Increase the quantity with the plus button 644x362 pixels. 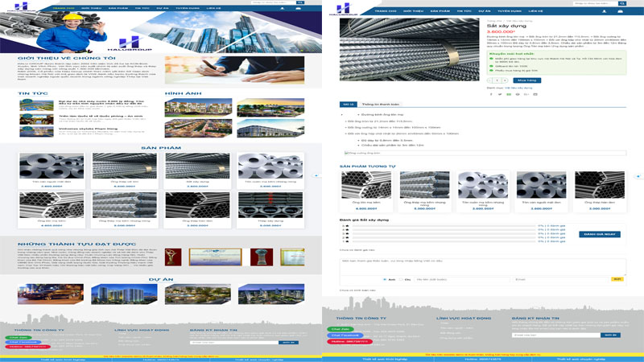(x=506, y=80)
